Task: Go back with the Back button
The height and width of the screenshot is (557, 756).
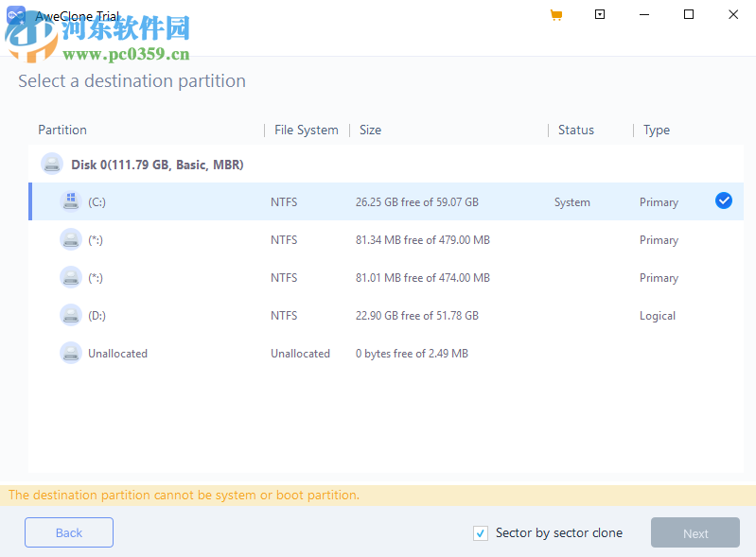Action: (x=69, y=532)
